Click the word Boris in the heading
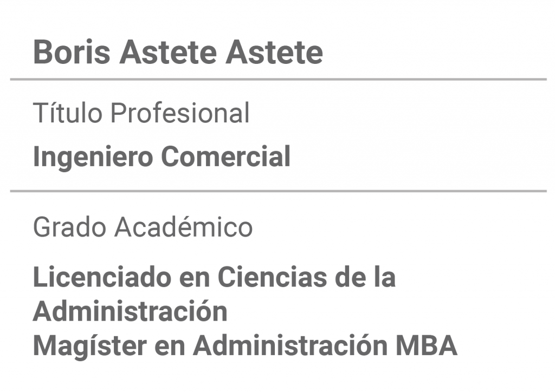Screen dimensions: 555x392 pos(72,53)
